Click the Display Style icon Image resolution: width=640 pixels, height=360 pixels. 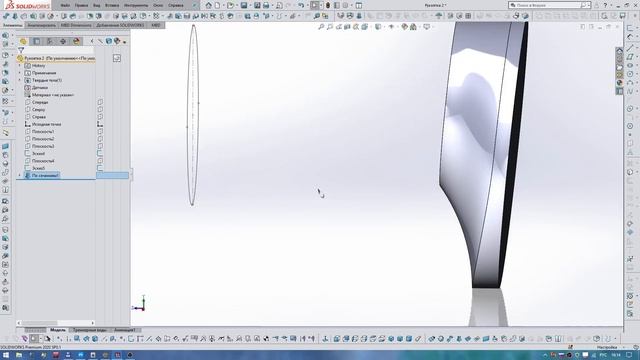pos(378,27)
